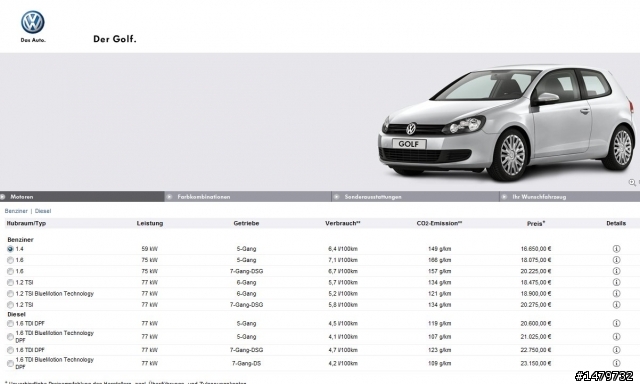Select 1.6 TDI BlueMotion 23.150 € radio button
640x384 pixels.
point(10,364)
